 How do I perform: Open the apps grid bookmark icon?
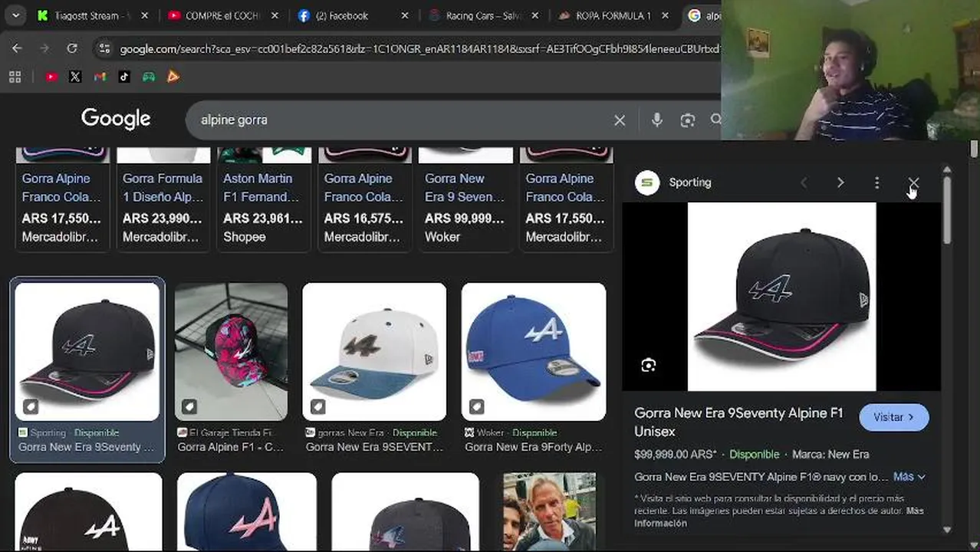point(15,77)
